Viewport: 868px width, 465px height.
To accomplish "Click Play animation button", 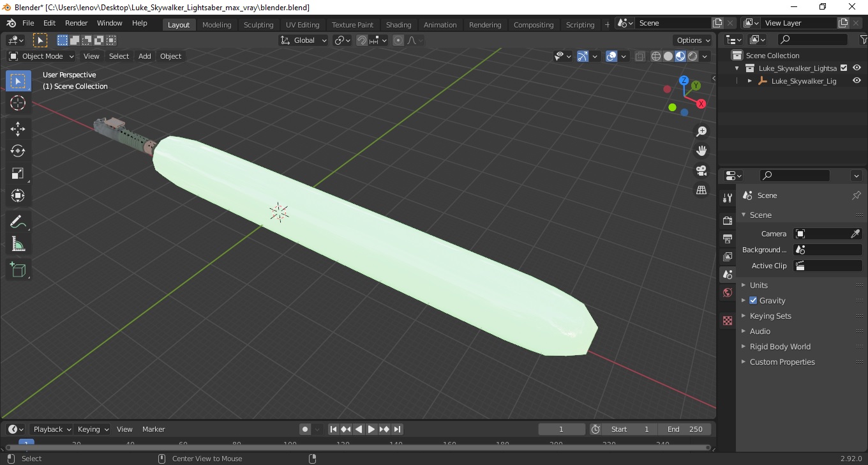I will 371,429.
